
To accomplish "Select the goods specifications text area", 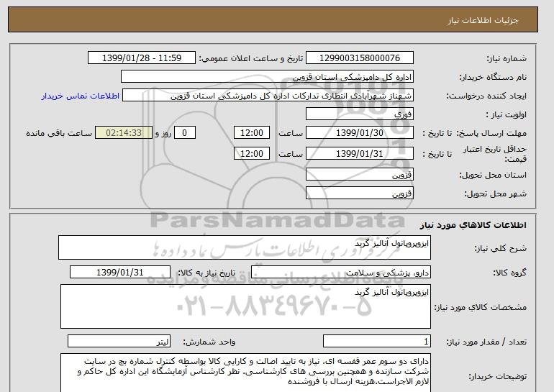I will pyautogui.click(x=245, y=306).
